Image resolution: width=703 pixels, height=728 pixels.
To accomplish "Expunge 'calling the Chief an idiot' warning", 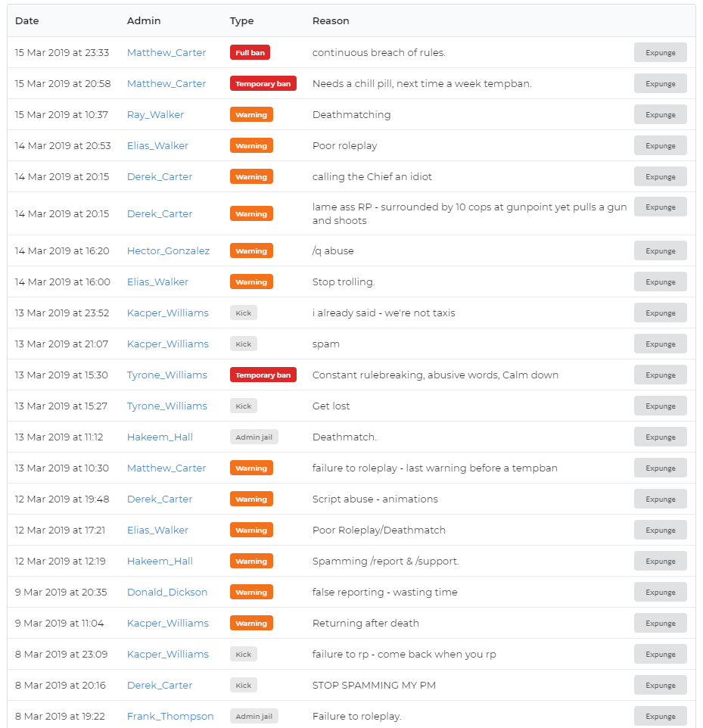I will point(660,176).
